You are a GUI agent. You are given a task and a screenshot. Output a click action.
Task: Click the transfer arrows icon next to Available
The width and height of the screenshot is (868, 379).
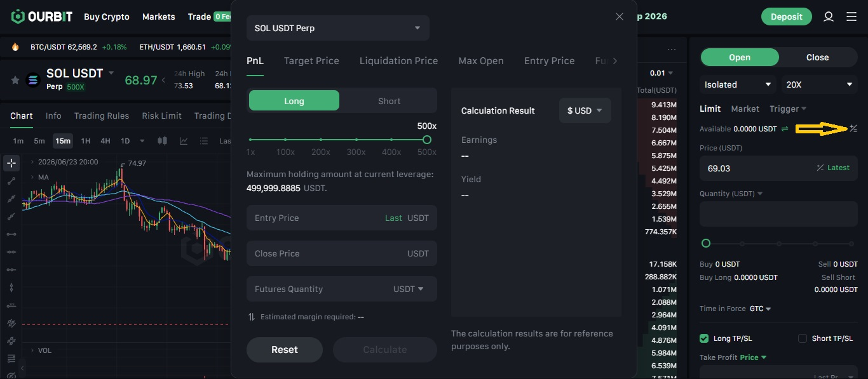(785, 129)
